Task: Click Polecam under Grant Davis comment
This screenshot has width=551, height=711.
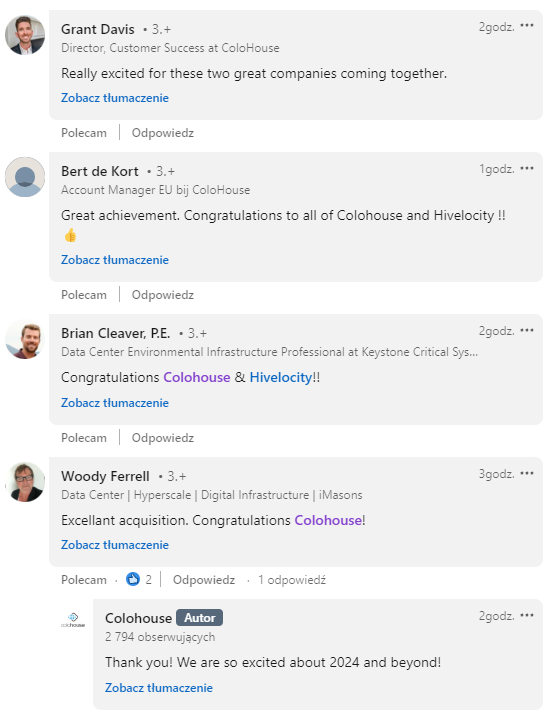Action: pyautogui.click(x=84, y=133)
